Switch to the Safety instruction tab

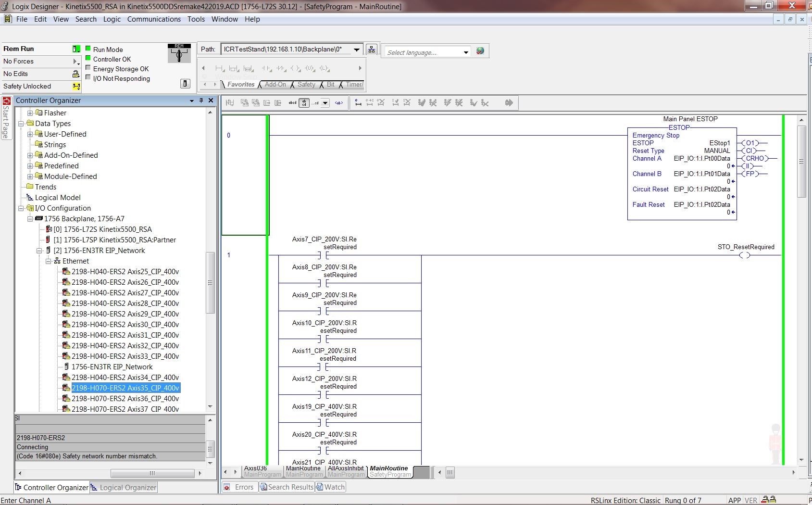click(306, 85)
